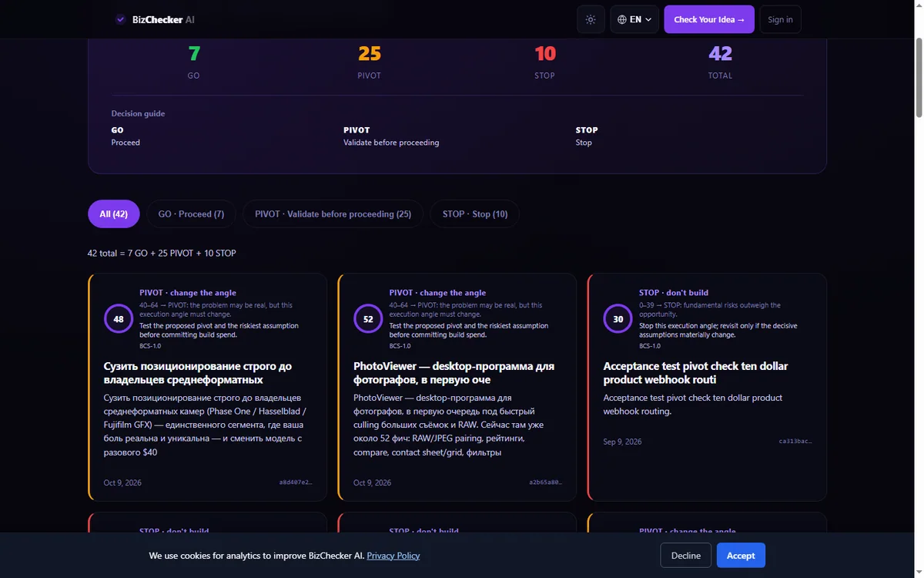
Task: Open the "Acceptance test pivot check" card title
Action: tap(696, 373)
